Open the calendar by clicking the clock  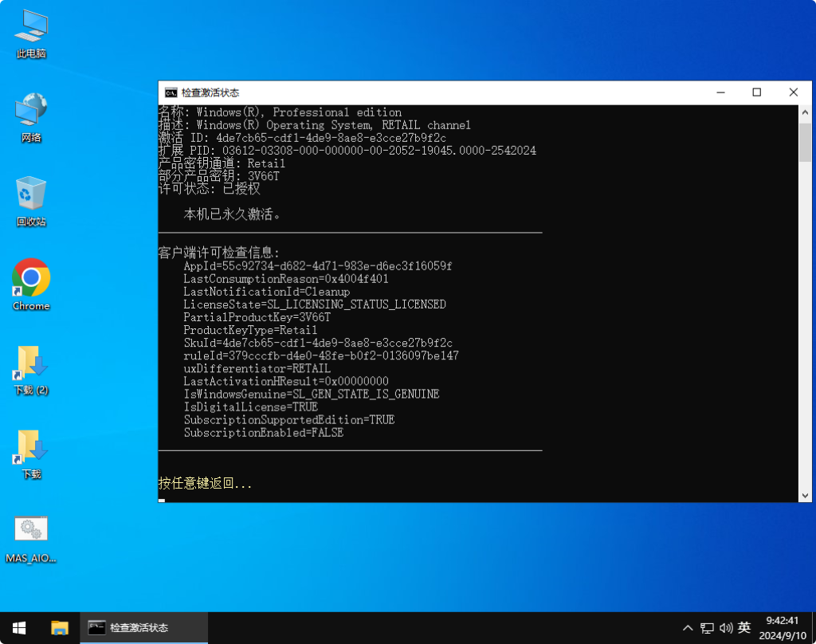pyautogui.click(x=782, y=627)
